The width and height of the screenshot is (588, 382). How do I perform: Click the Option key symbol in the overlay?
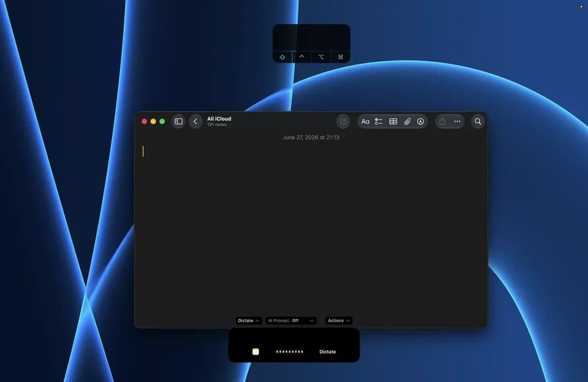click(322, 57)
